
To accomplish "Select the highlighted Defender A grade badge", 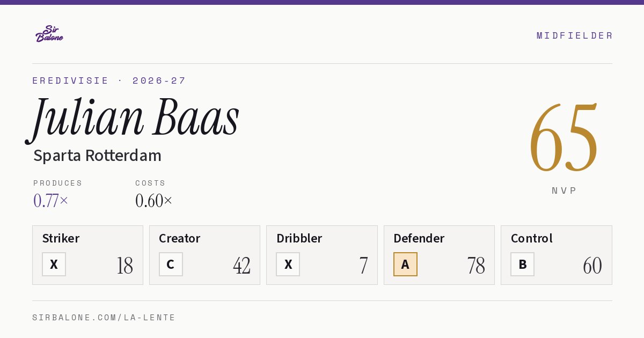I will coord(405,264).
